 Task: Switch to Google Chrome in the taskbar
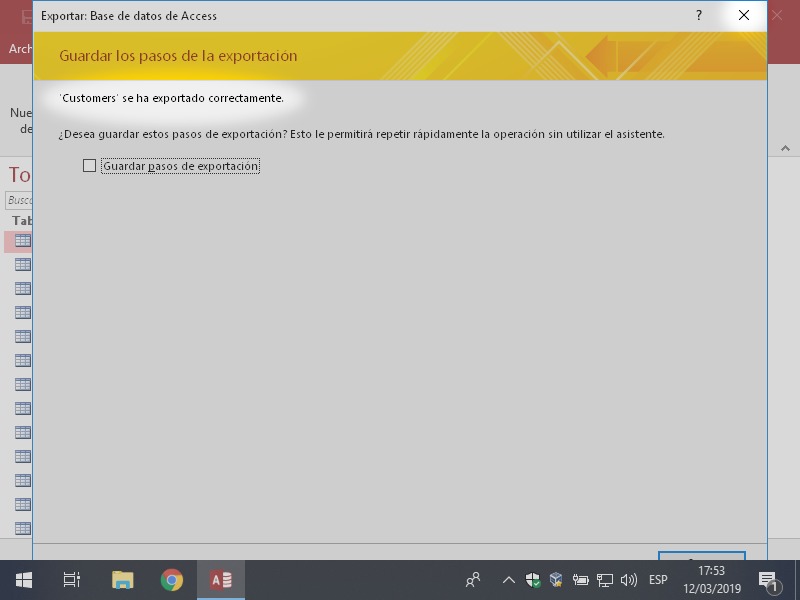(172, 580)
